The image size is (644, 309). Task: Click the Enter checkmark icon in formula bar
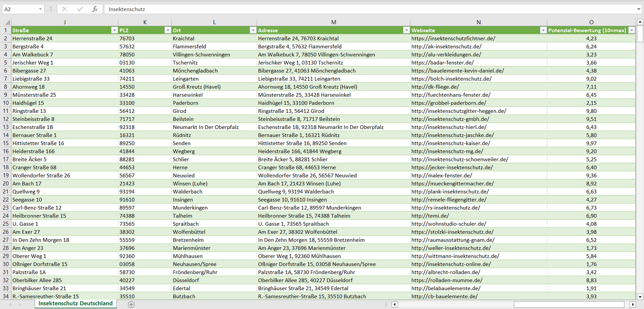click(x=80, y=9)
